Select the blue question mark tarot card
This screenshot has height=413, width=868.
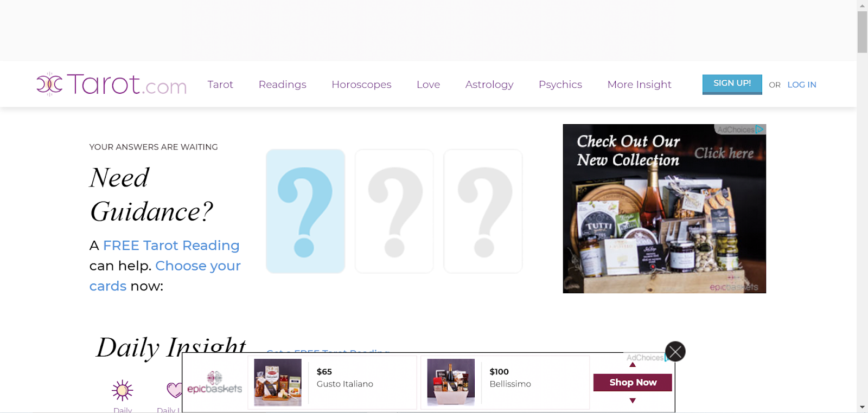[x=305, y=211]
